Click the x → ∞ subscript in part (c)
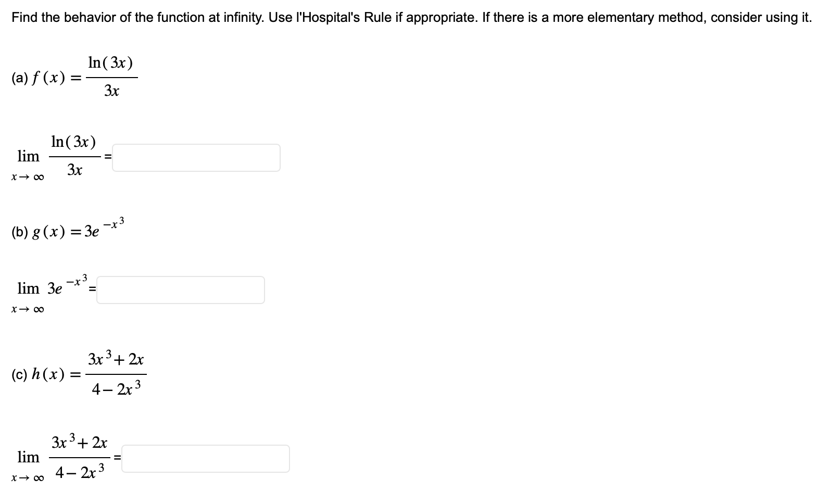830x504 pixels. [27, 477]
